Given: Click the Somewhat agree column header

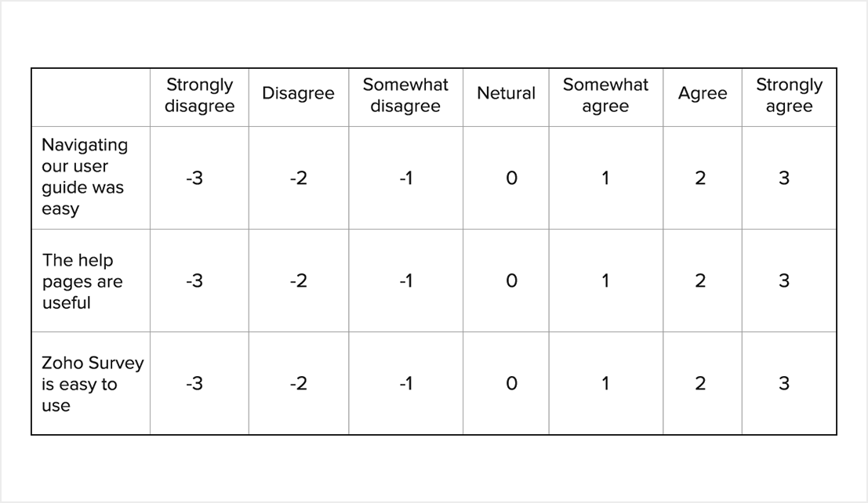Looking at the screenshot, I should pyautogui.click(x=605, y=96).
